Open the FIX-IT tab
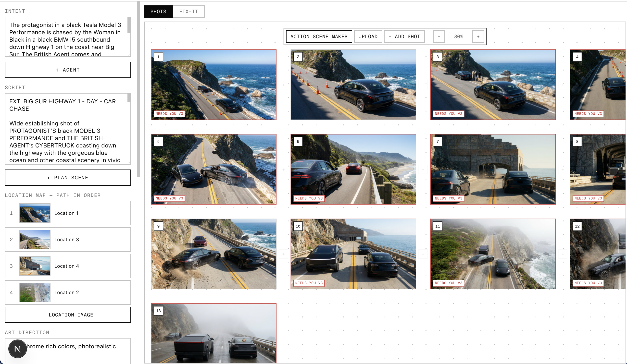Screen dimensions: 627x364 [x=188, y=12]
